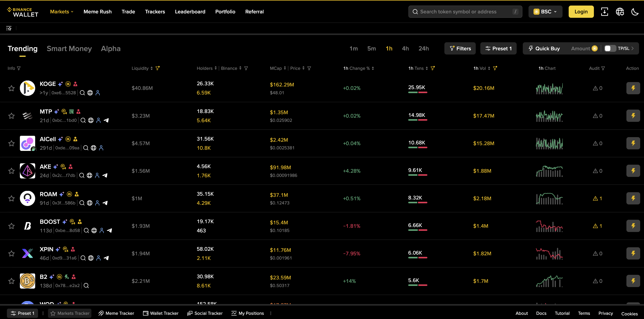Expand TP/SL settings chevron

click(633, 49)
